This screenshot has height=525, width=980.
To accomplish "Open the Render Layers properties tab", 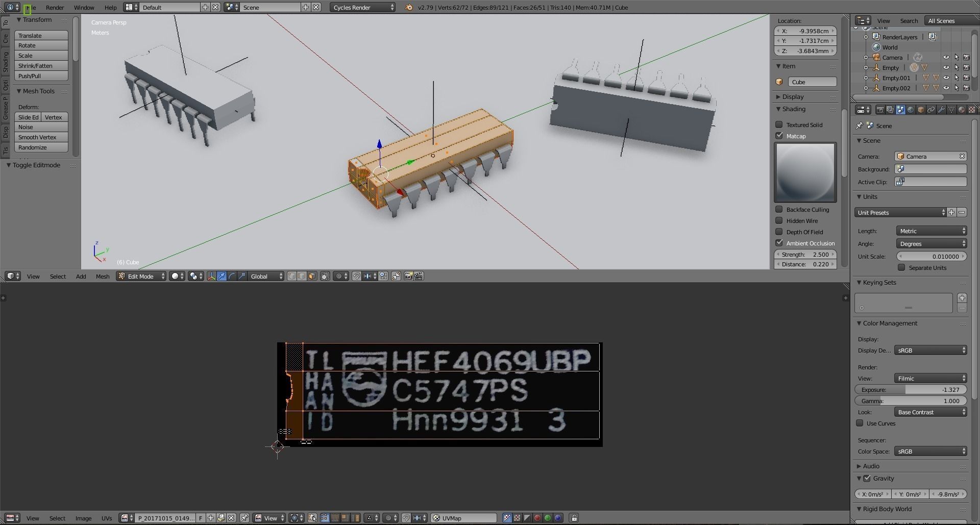I will click(890, 110).
